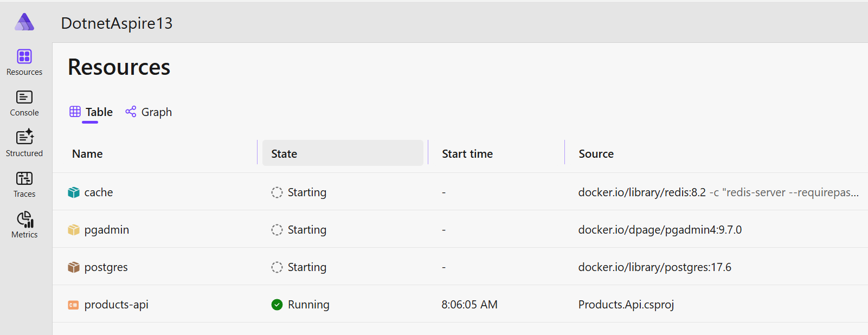
Task: Click the redis source text for cache
Action: (x=642, y=192)
